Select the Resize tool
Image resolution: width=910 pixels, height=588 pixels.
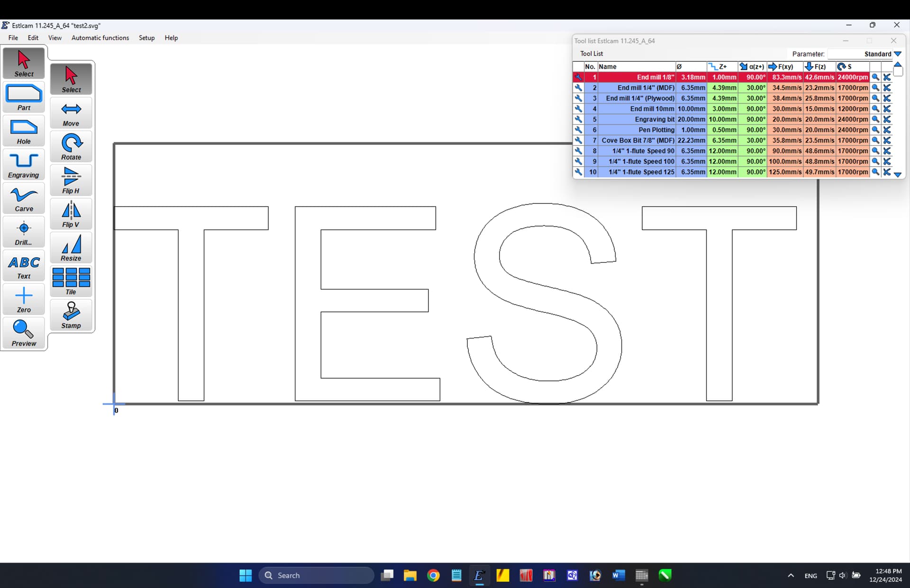pyautogui.click(x=71, y=247)
